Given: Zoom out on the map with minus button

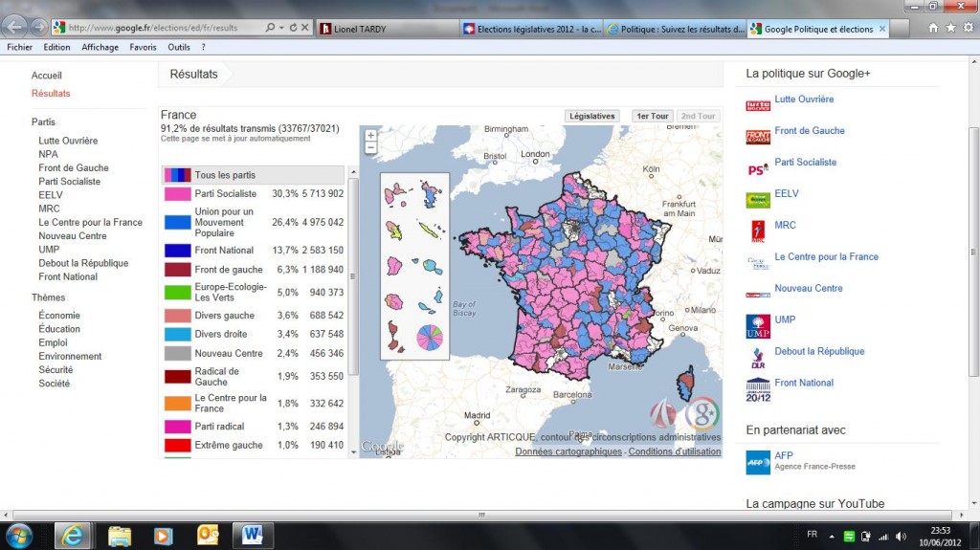Looking at the screenshot, I should click(370, 147).
